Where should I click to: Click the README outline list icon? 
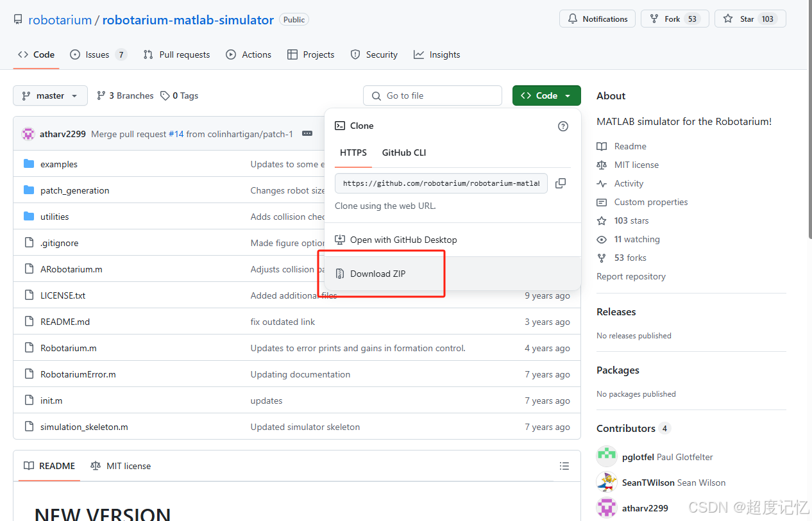pos(564,466)
